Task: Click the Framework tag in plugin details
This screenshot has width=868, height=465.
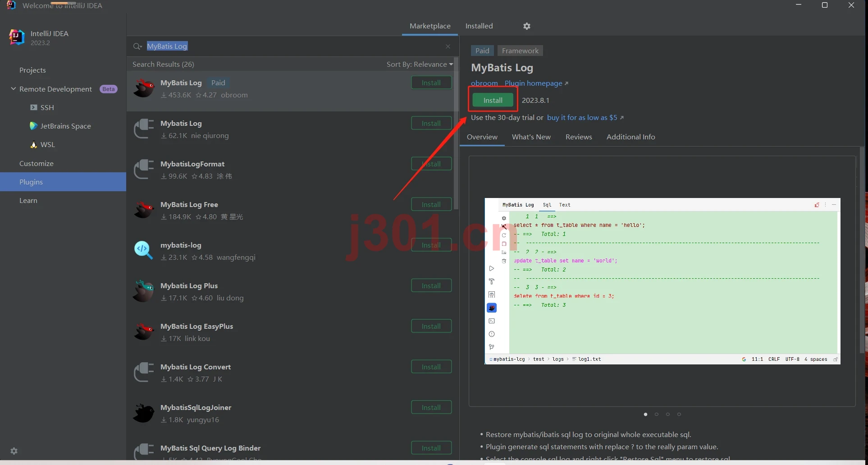Action: [x=520, y=51]
